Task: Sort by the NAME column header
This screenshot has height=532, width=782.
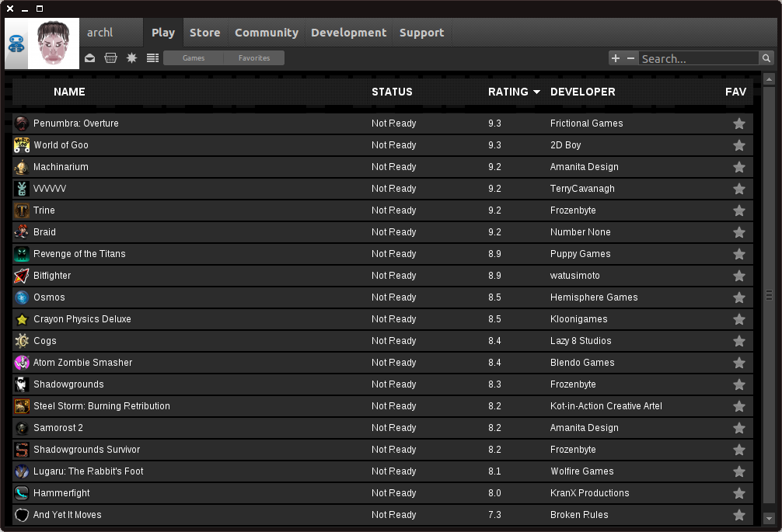Action: (x=69, y=92)
